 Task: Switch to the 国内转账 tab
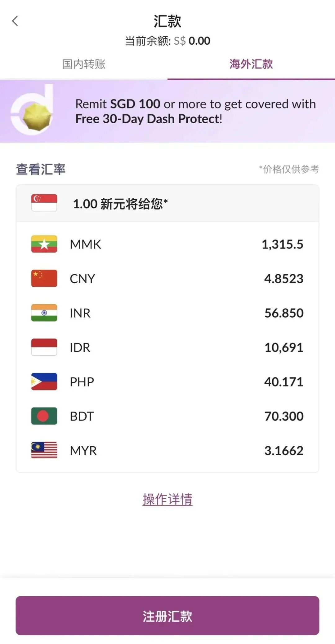point(84,65)
